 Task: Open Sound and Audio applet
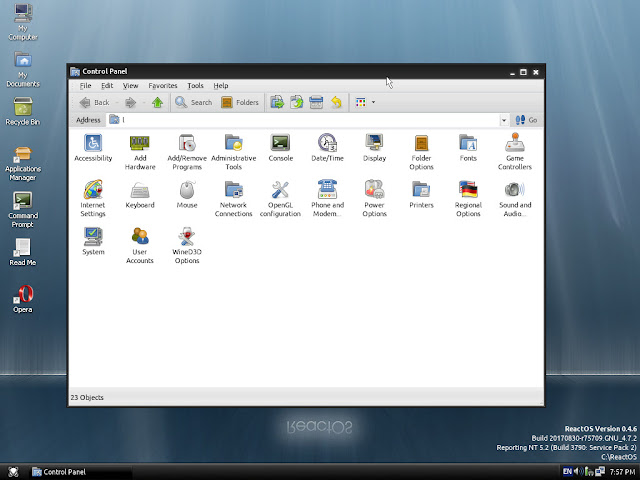coord(515,199)
